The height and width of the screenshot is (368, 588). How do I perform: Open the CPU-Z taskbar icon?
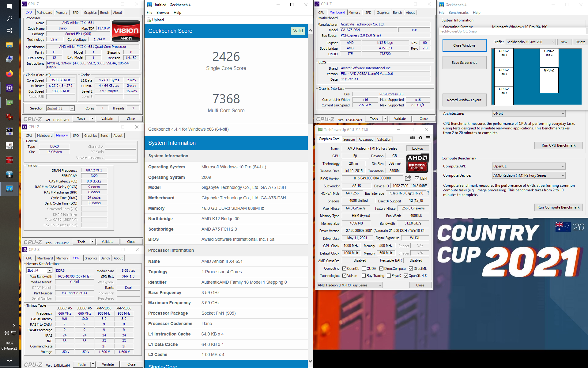[x=9, y=88]
